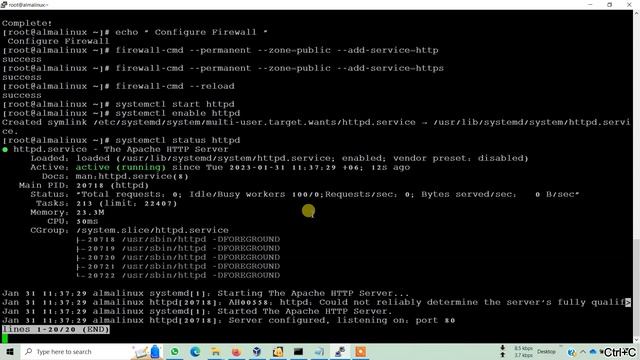Open the help icon in system tray

pyautogui.click(x=571, y=352)
